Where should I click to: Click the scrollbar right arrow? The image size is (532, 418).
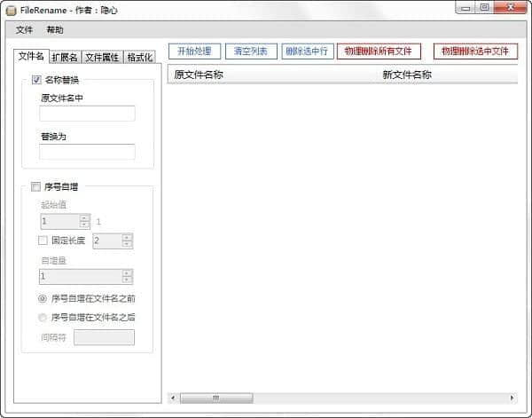tap(512, 398)
